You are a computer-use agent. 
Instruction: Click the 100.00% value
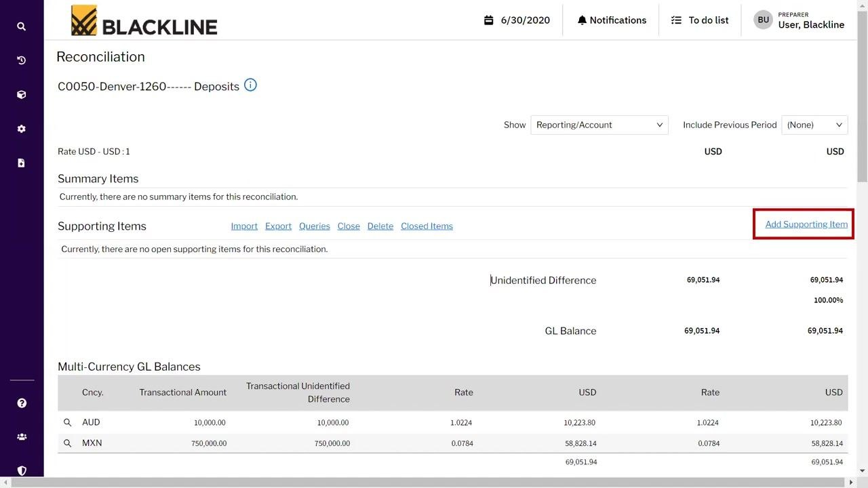pos(829,300)
